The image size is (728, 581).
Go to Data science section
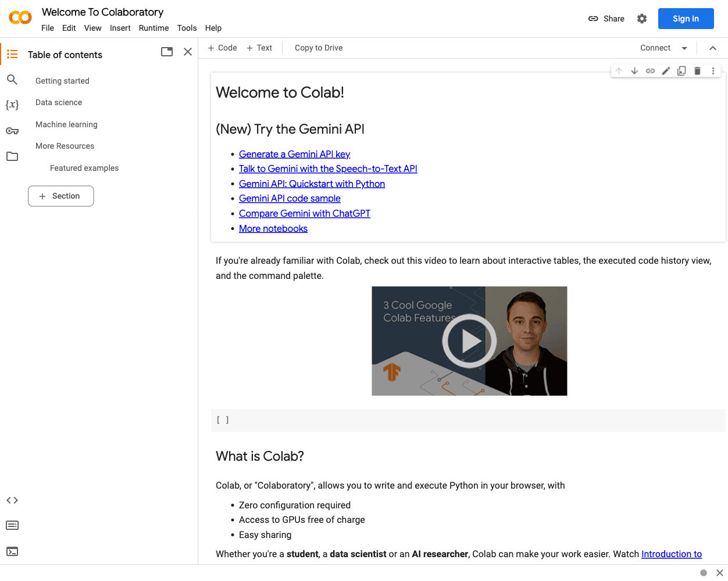click(59, 102)
